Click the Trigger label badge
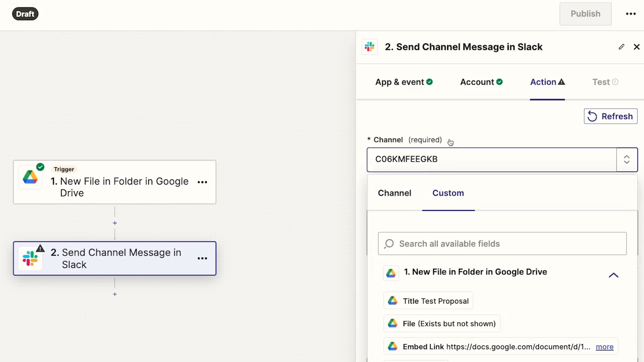Image resolution: width=644 pixels, height=362 pixels. click(64, 169)
